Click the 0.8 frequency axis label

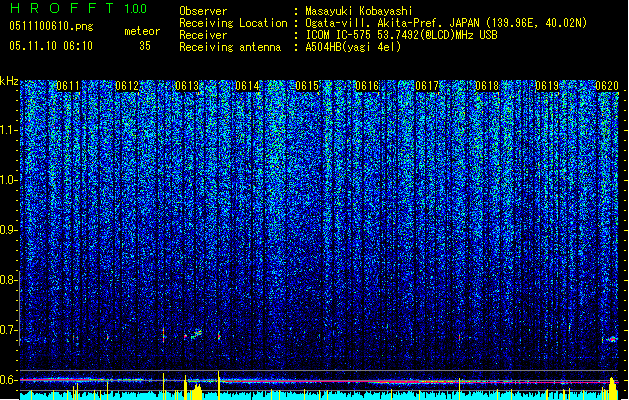9,280
